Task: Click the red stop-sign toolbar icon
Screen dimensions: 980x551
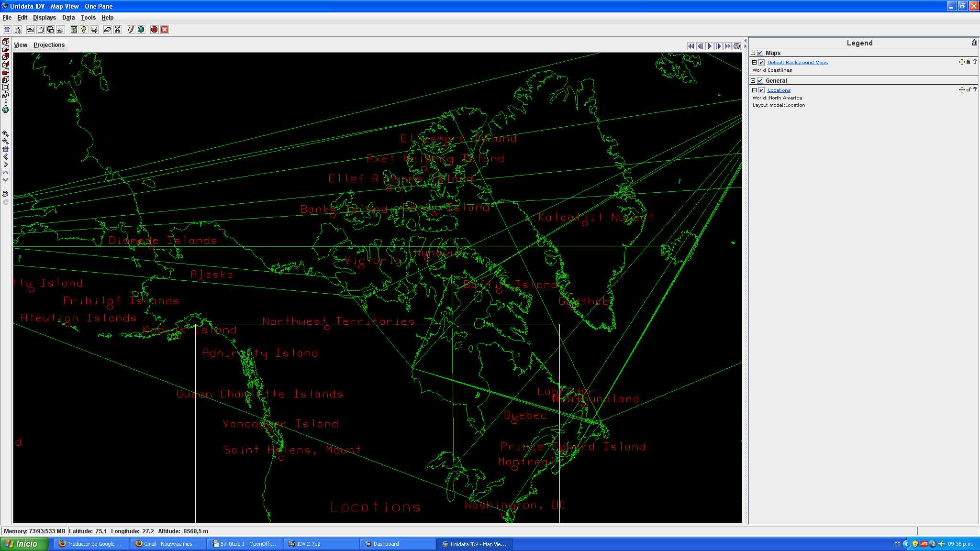Action: [x=154, y=30]
